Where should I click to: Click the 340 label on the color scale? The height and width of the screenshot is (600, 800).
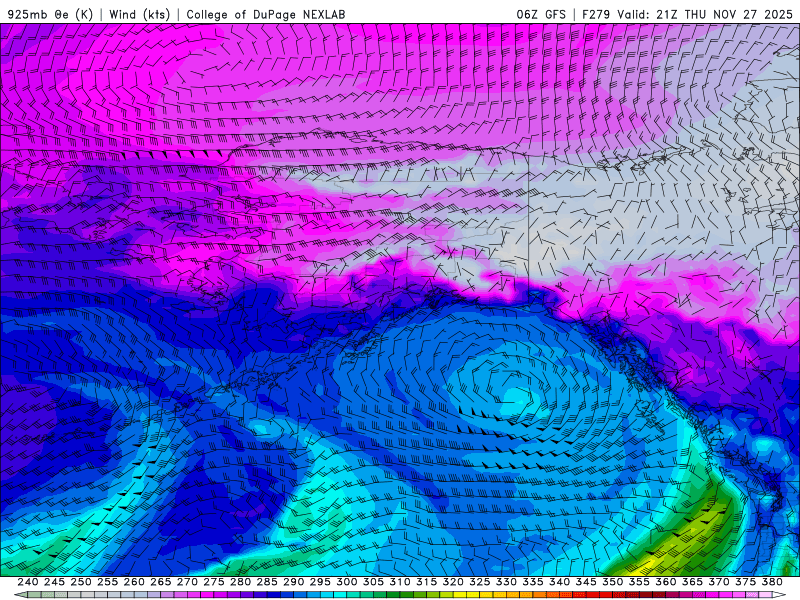tap(559, 582)
